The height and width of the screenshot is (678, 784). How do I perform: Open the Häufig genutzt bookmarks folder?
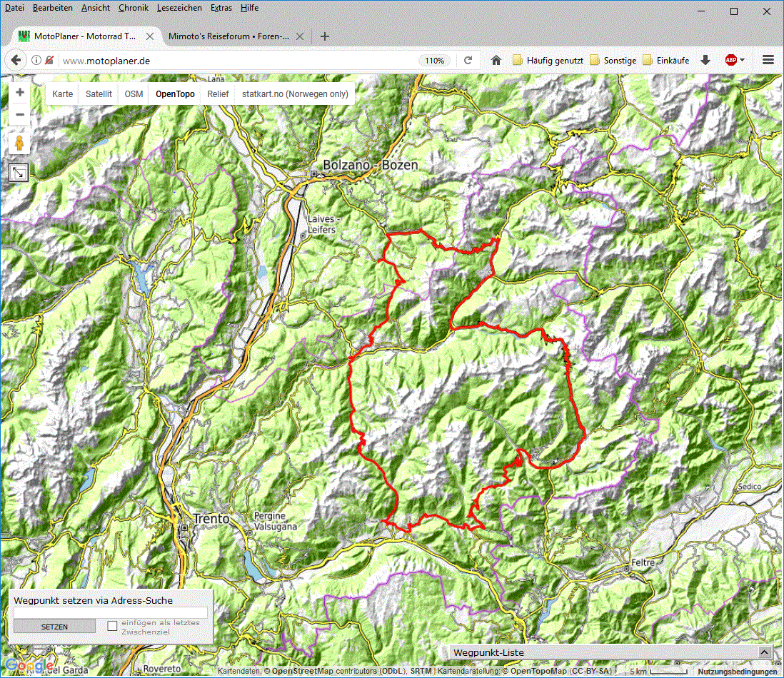548,61
